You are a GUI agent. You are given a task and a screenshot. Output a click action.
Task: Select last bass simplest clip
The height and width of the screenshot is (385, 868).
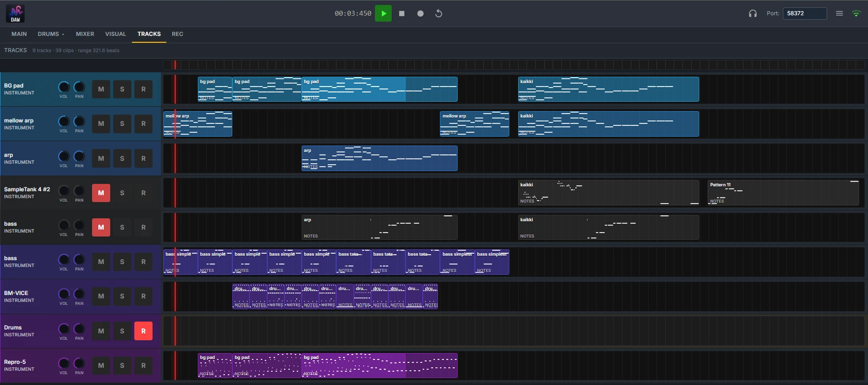[492, 262]
